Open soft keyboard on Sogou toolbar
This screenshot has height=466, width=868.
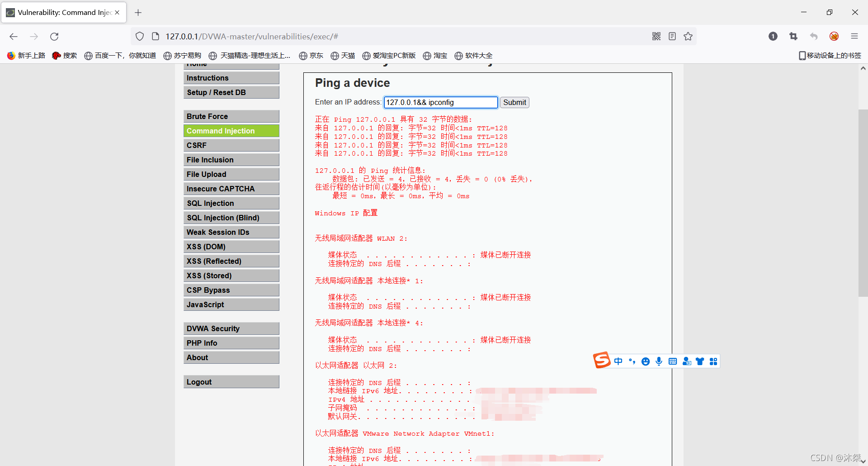[673, 361]
